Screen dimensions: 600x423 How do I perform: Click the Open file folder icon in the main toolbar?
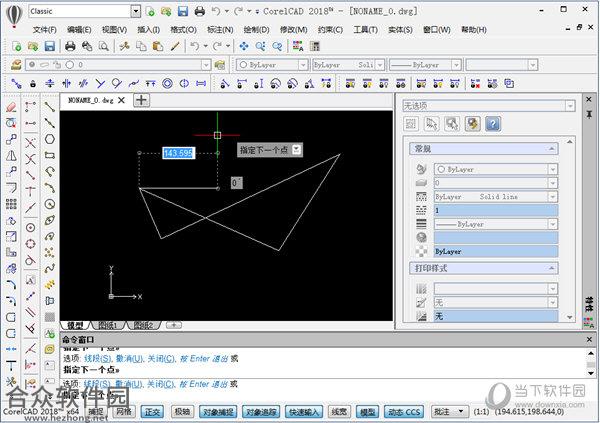click(33, 46)
